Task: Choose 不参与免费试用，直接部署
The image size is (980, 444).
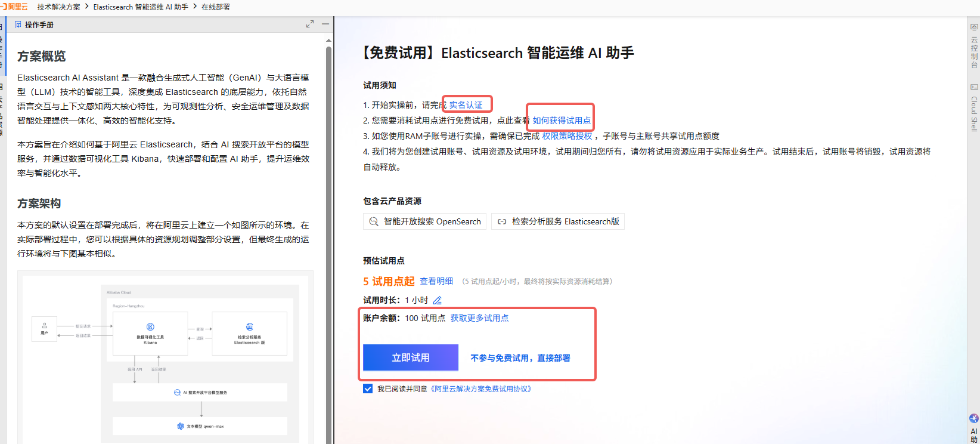Action: coord(520,358)
